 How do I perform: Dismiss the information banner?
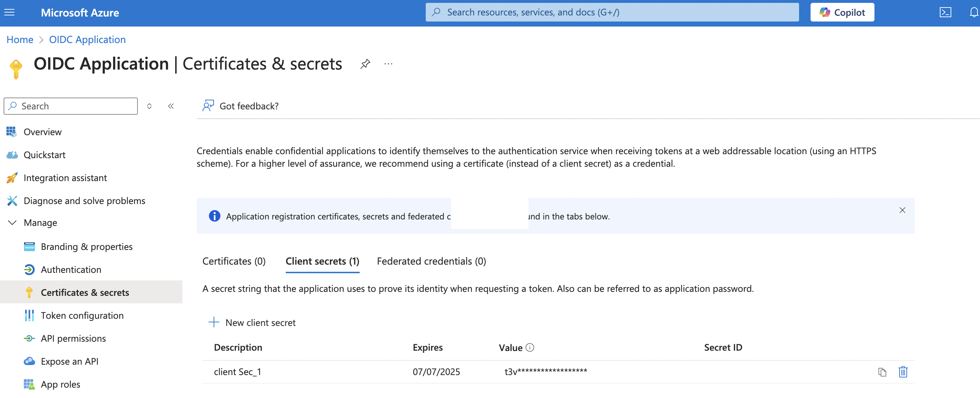pos(902,210)
